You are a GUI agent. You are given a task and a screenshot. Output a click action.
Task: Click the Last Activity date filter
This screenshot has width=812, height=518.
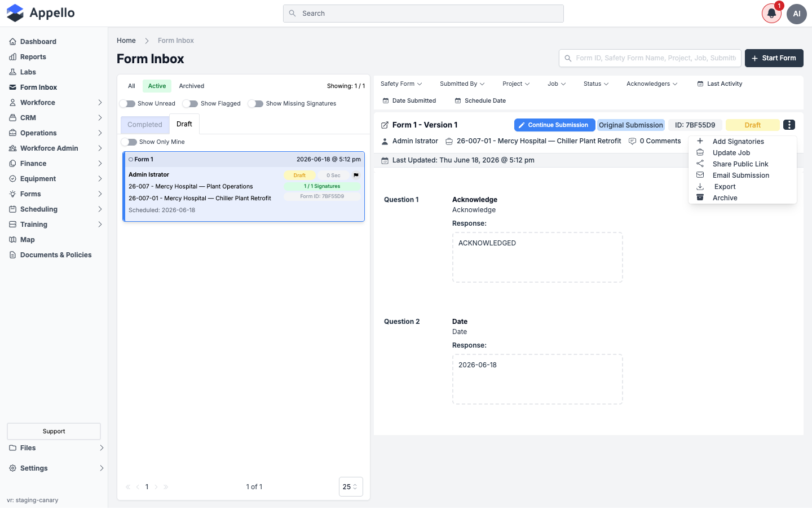[720, 84]
